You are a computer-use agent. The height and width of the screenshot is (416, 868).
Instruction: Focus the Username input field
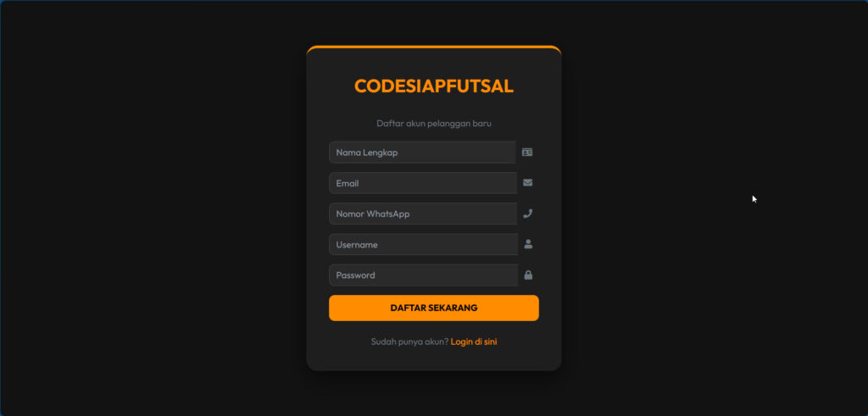(x=424, y=245)
